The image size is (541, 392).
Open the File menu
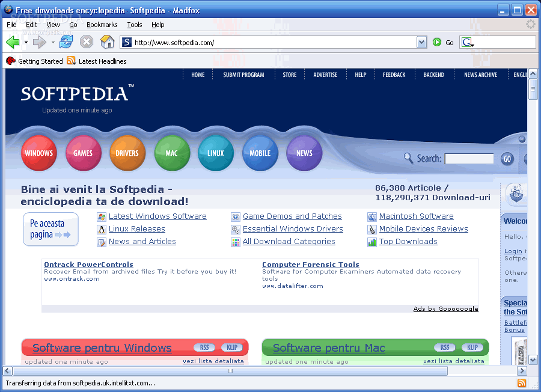(11, 25)
